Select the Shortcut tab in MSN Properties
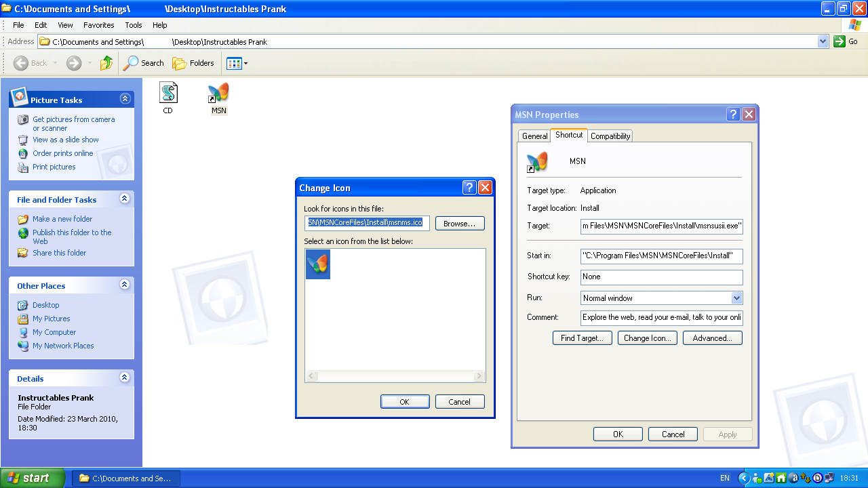This screenshot has height=488, width=868. [569, 135]
